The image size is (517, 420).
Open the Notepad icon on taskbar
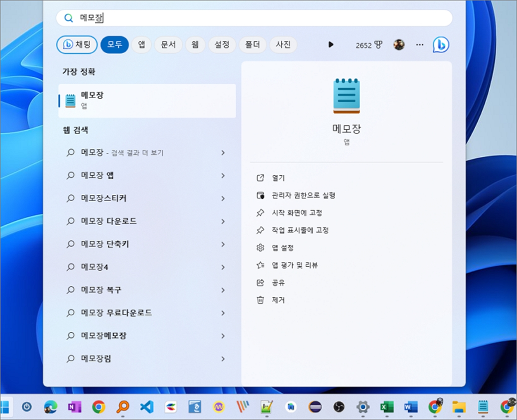[483, 407]
